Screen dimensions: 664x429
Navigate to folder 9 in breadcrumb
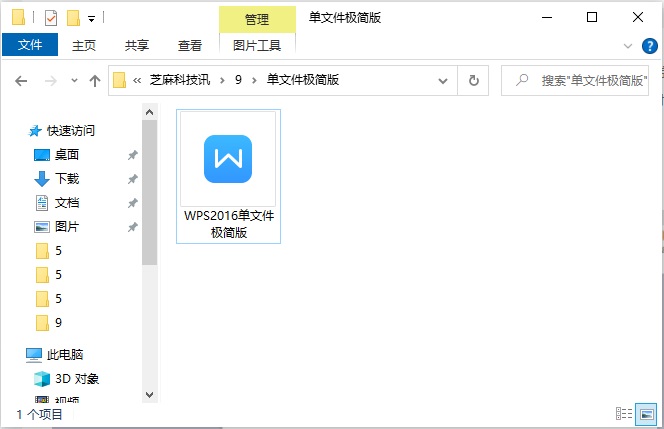(x=238, y=80)
